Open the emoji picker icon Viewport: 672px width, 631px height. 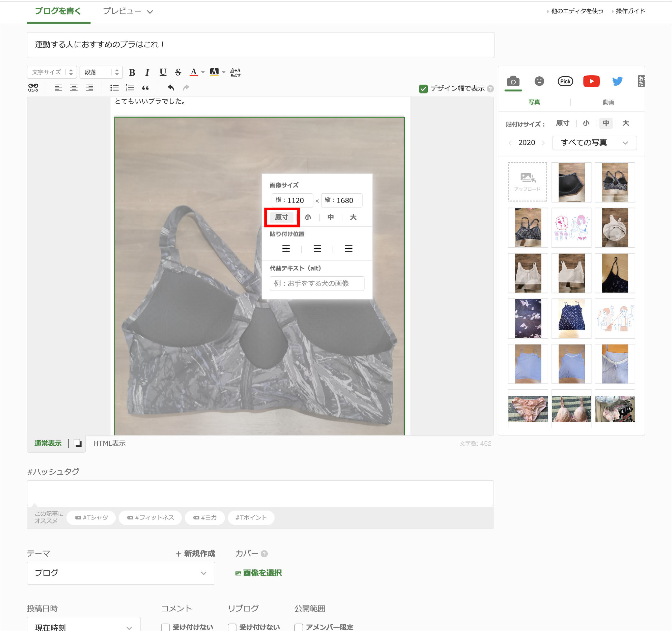[x=539, y=81]
